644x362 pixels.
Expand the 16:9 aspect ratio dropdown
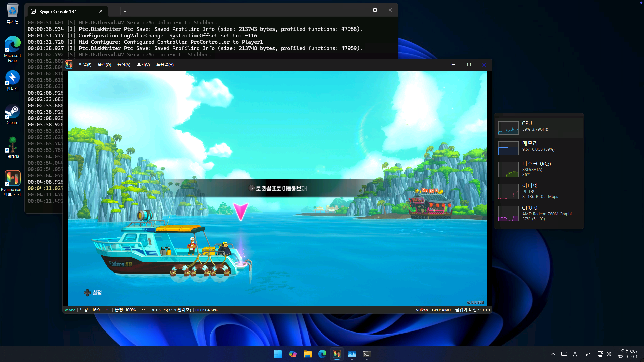pos(107,310)
